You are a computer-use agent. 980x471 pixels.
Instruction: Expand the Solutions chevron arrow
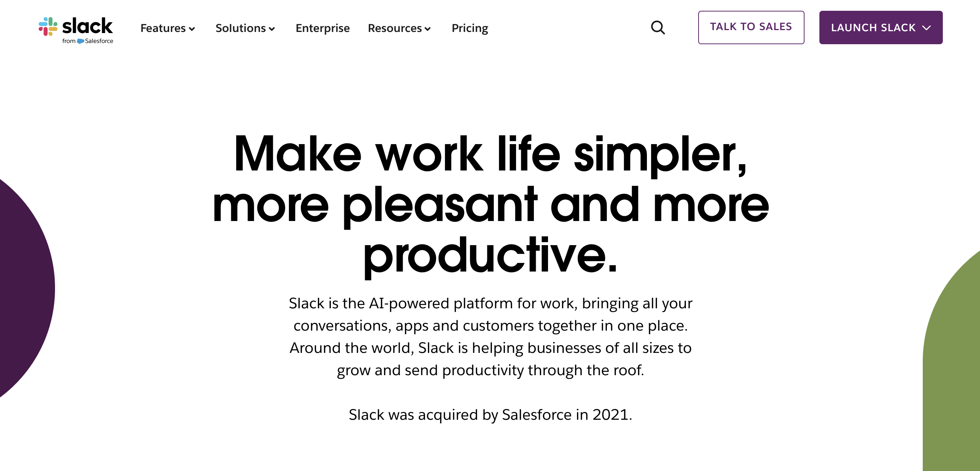click(x=272, y=29)
